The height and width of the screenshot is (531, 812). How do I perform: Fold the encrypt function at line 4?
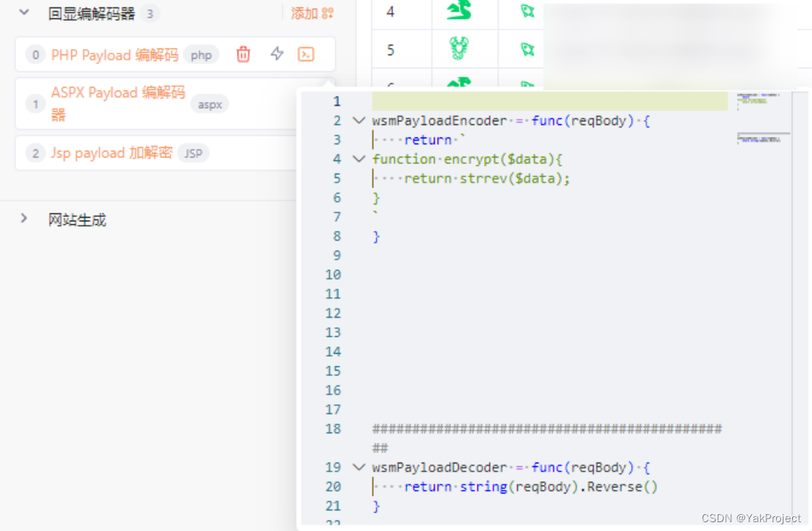pos(358,159)
